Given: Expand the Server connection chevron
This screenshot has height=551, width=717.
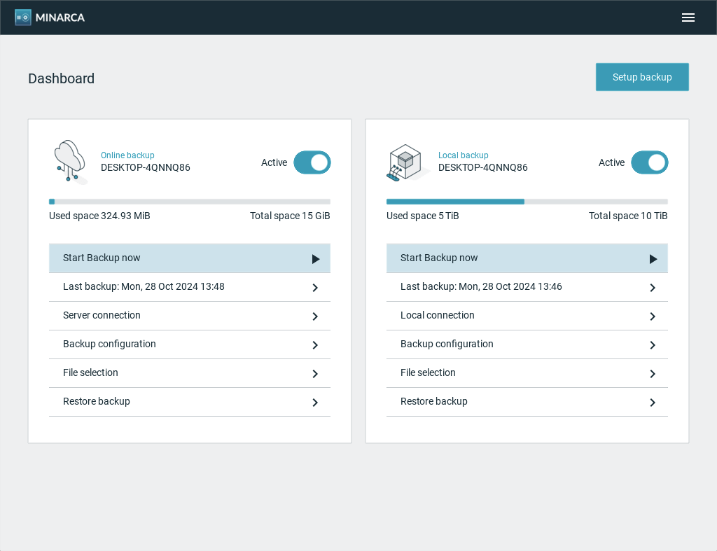Looking at the screenshot, I should [315, 316].
